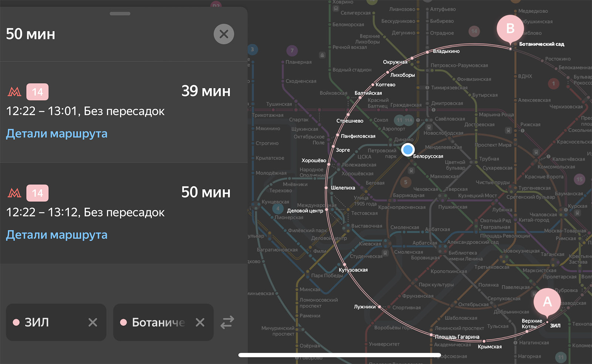Viewport: 592px width, 364px height.
Task: Clear the Ботанический сад destination field
Action: [200, 322]
